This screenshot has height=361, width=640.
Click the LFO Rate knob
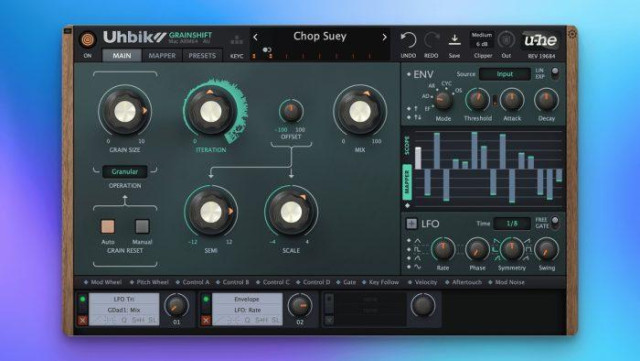(x=443, y=250)
